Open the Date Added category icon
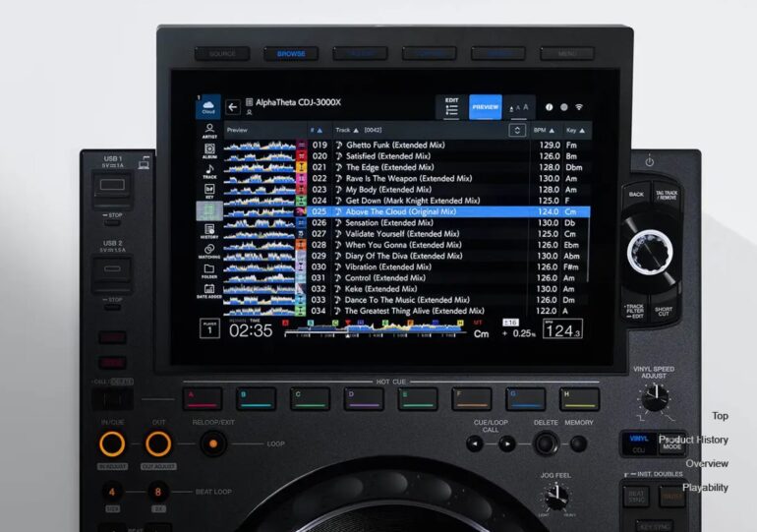Screen dimensions: 757x532 point(209,291)
